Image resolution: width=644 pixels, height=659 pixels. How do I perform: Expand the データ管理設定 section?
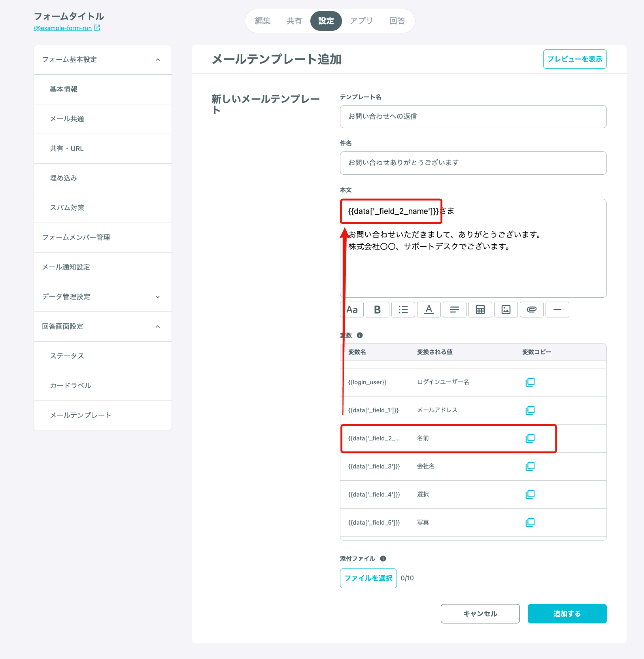point(158,297)
